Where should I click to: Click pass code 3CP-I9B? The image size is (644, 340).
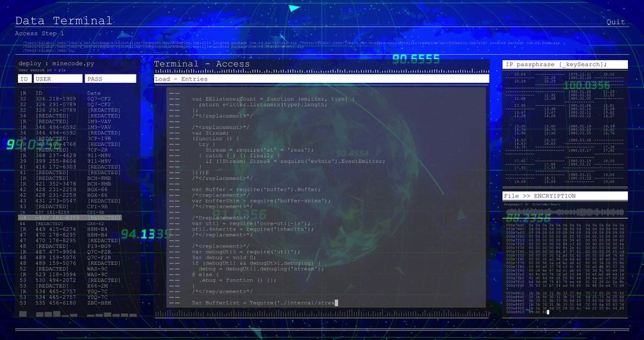click(x=99, y=138)
